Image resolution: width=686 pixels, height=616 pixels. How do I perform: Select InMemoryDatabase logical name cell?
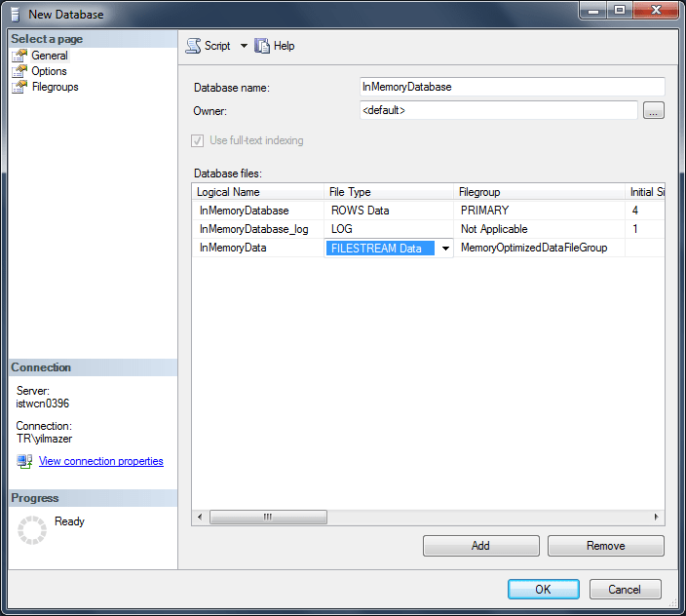[257, 211]
